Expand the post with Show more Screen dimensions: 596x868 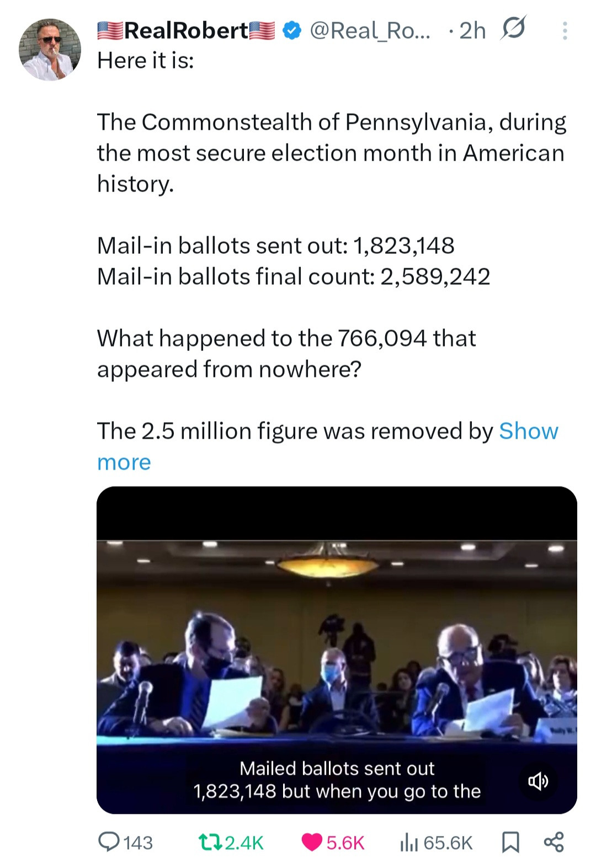point(528,431)
